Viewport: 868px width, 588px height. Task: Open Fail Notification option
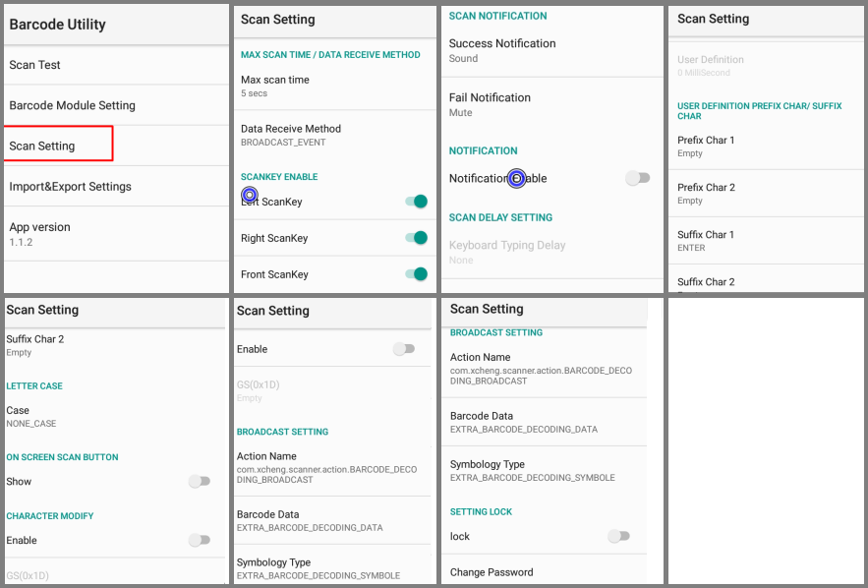tap(551, 104)
